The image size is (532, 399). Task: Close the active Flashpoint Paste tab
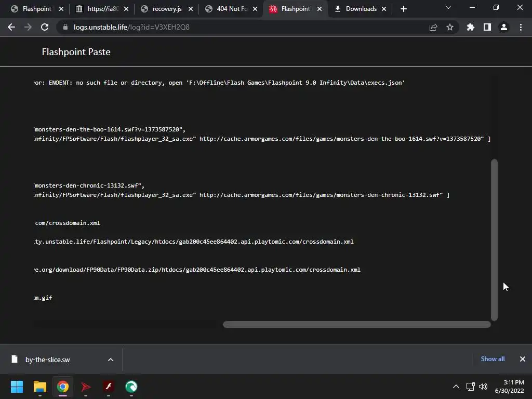[x=320, y=9]
